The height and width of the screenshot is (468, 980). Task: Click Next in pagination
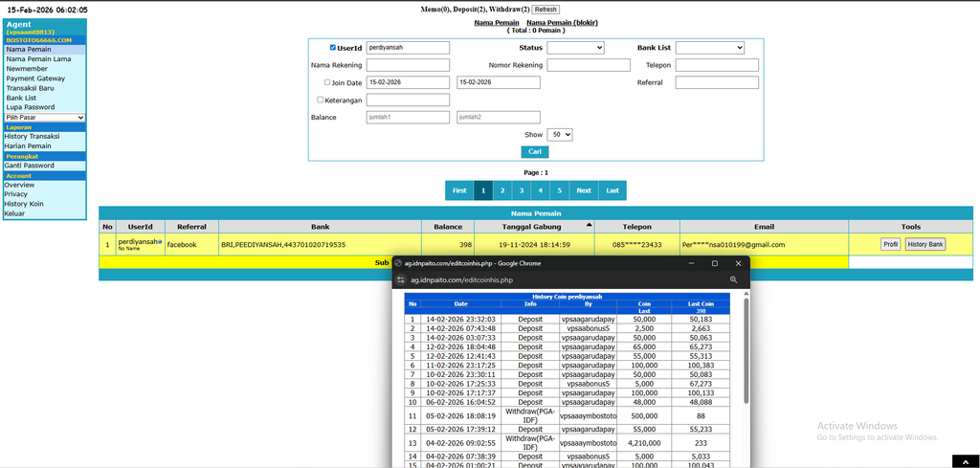click(x=584, y=190)
